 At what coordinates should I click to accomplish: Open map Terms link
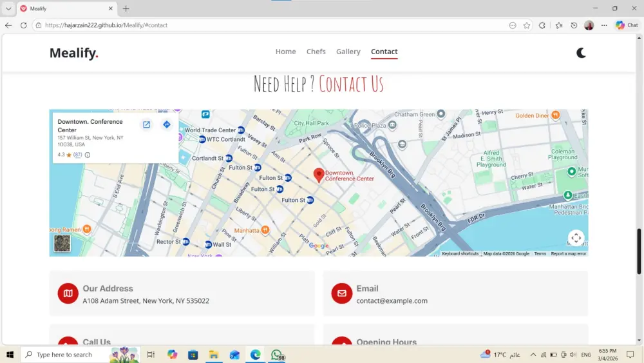540,253
